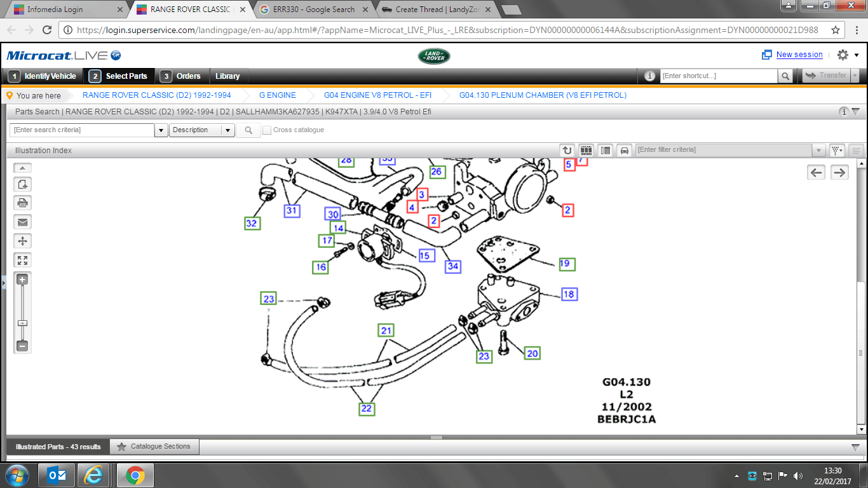Click the list lines icon beside the filter
This screenshot has height=488, width=868.
(x=857, y=151)
